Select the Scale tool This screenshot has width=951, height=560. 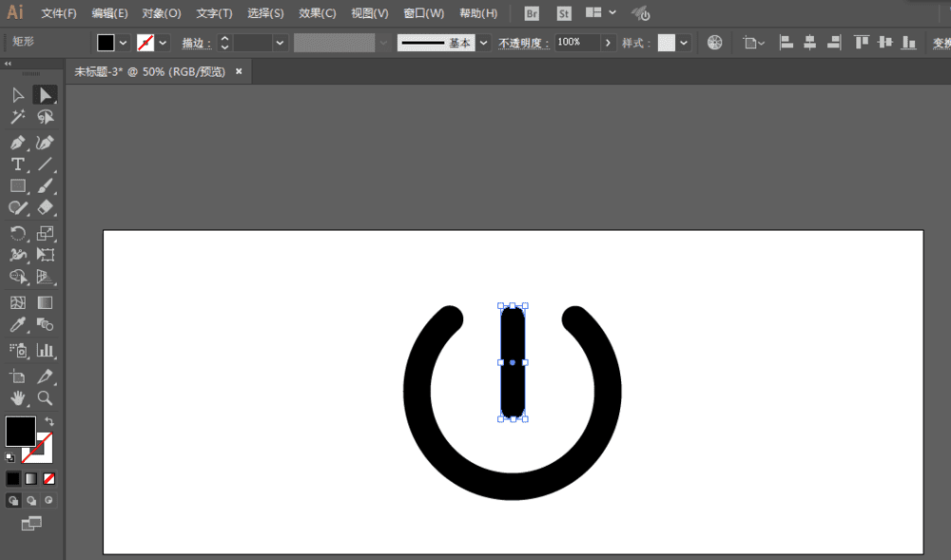[45, 233]
